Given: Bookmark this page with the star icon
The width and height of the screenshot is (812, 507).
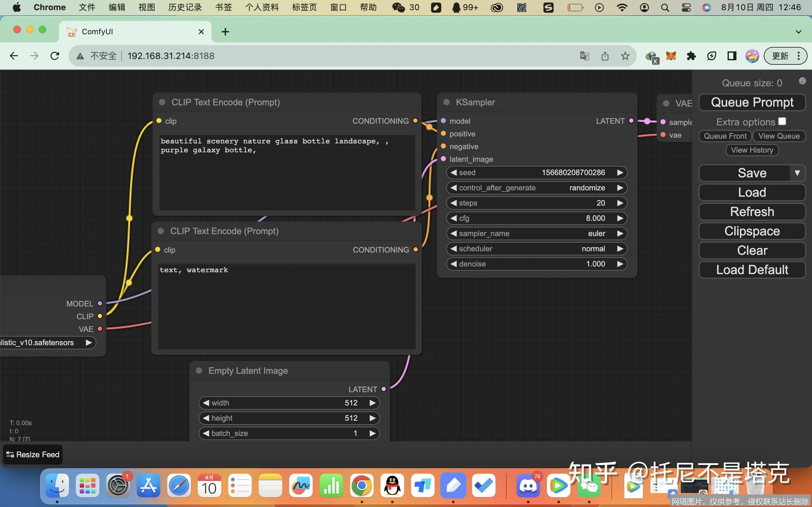Looking at the screenshot, I should click(625, 56).
